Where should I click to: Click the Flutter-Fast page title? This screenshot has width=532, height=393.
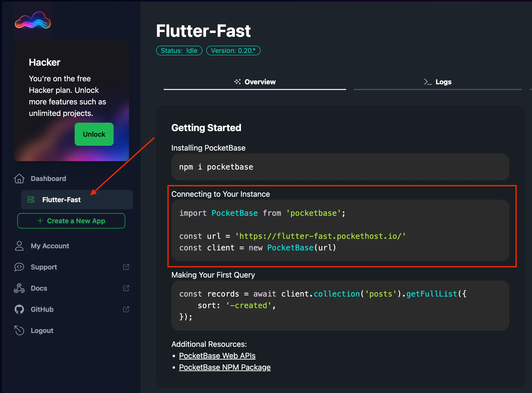pyautogui.click(x=203, y=31)
